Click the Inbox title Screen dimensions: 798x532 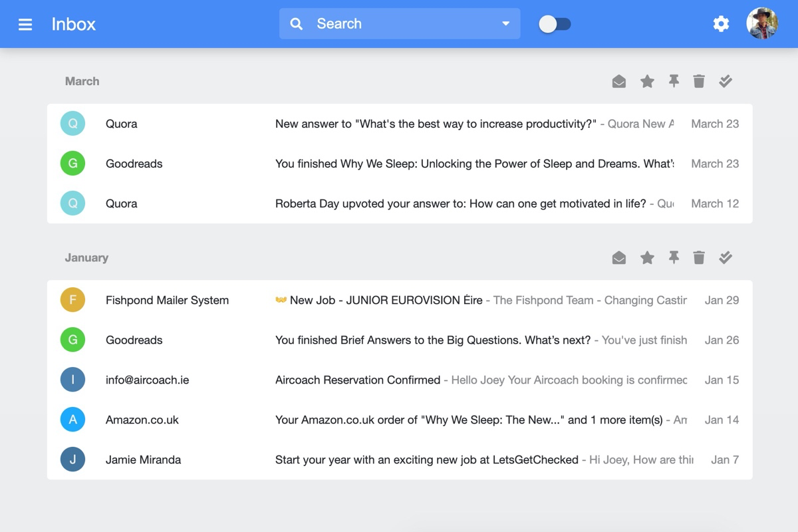tap(74, 25)
